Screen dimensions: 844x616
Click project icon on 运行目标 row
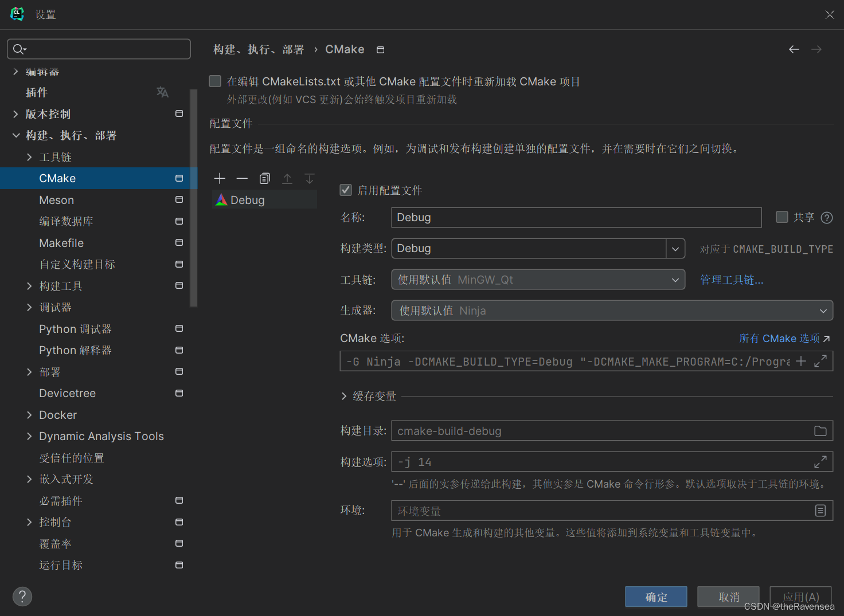click(x=179, y=565)
